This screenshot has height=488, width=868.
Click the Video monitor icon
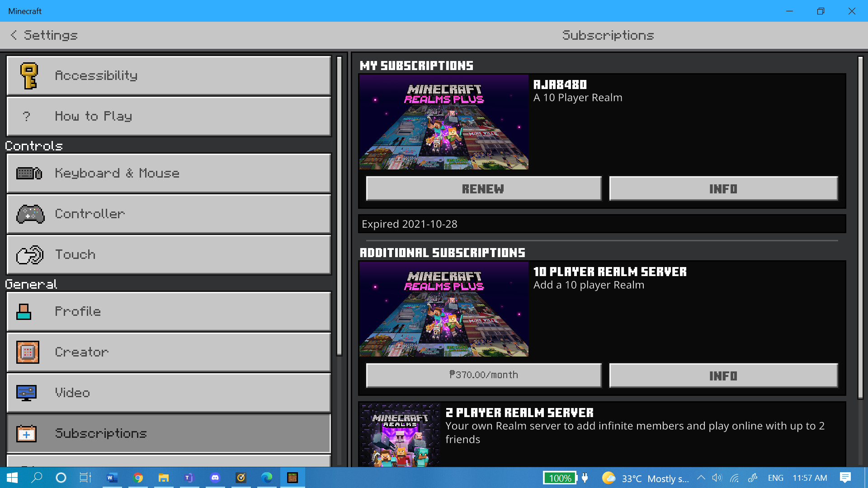tap(26, 393)
